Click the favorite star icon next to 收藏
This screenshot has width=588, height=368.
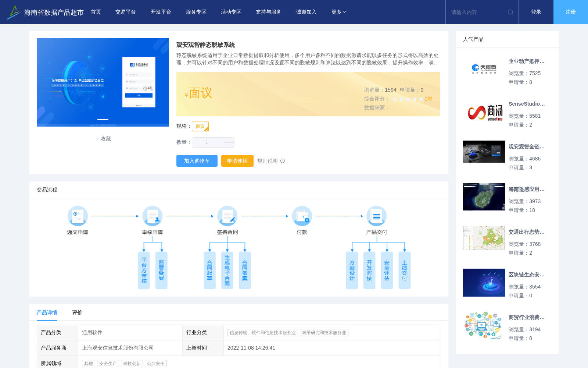tap(98, 139)
